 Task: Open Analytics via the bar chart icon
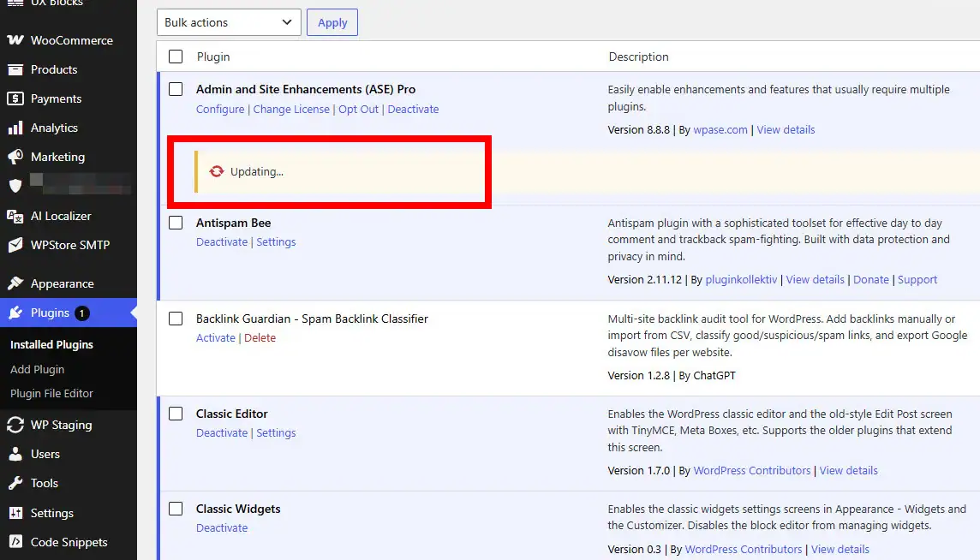[15, 128]
